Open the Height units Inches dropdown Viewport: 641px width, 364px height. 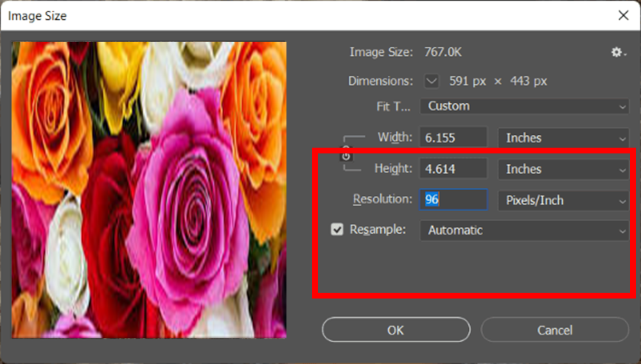click(563, 169)
